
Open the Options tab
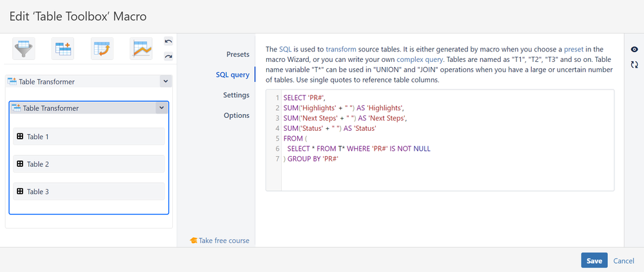pos(236,115)
